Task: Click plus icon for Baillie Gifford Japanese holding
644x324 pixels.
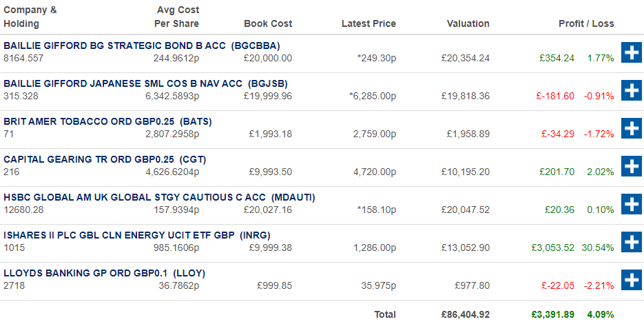Action: (631, 90)
